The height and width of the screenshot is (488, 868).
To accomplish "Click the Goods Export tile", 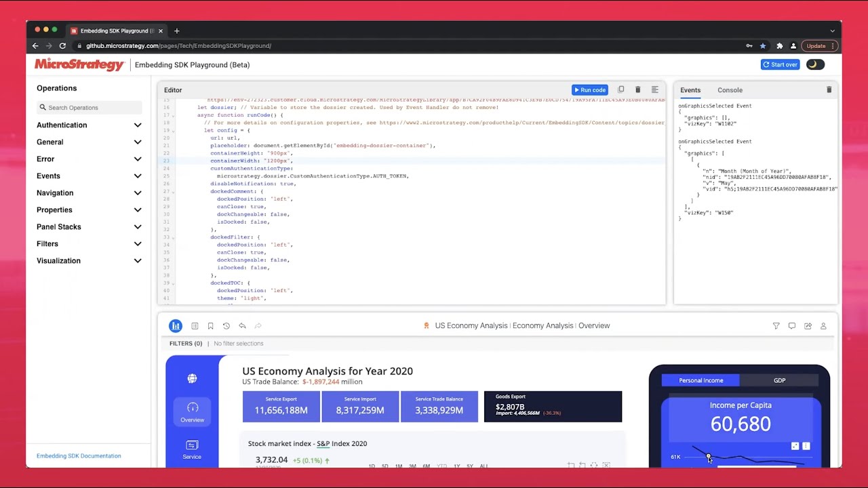I will click(x=553, y=407).
